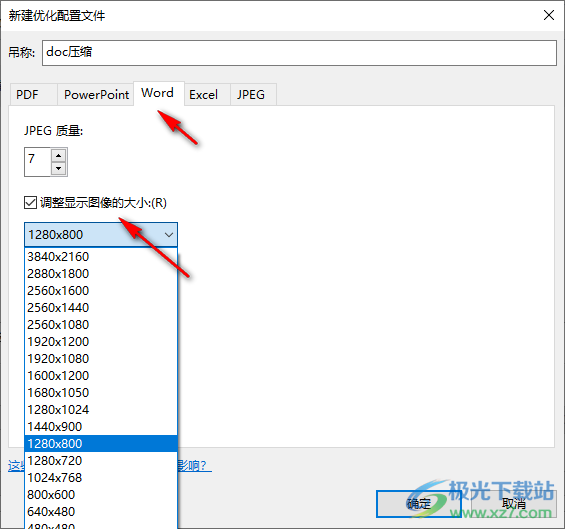Select 1440x900 list entry
Screen dimensions: 565x529
[101, 427]
